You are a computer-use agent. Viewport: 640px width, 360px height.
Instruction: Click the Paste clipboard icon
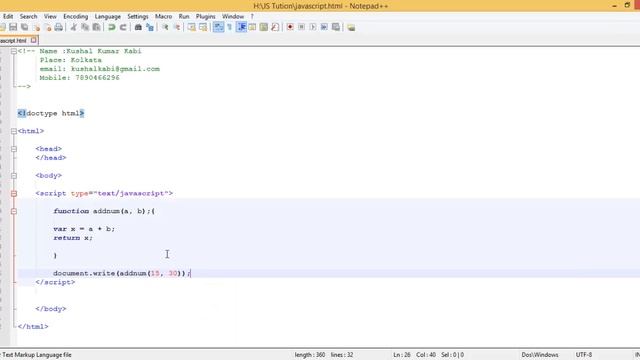click(96, 27)
